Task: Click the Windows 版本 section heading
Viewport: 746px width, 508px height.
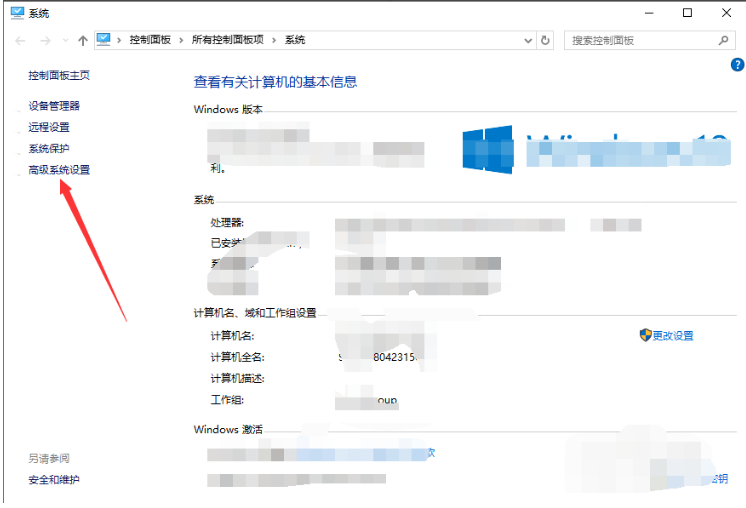Action: 228,109
